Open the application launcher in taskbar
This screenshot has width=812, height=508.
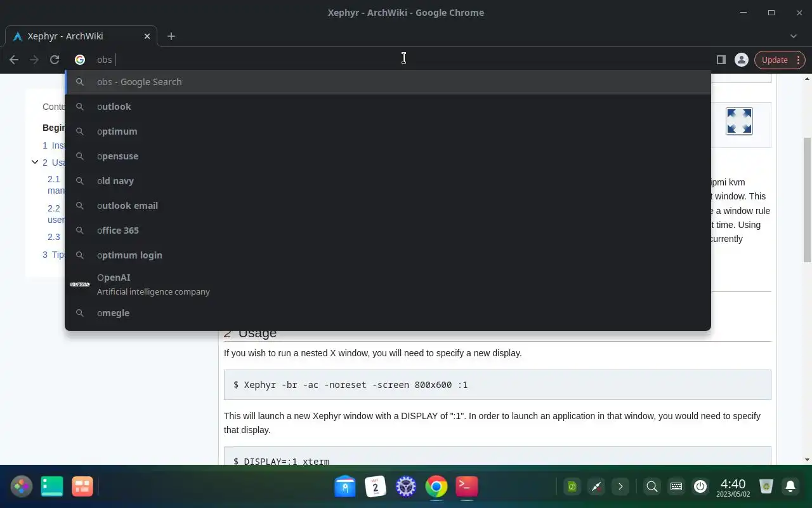point(21,486)
